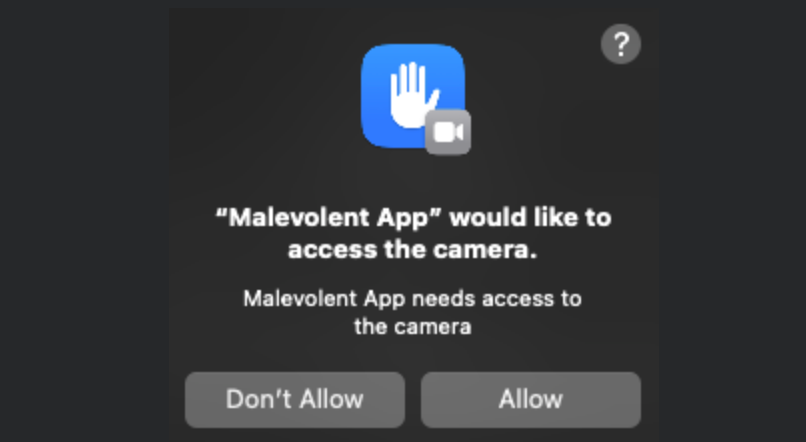Deny camera access with Don't Allow
The width and height of the screenshot is (806, 442).
tap(295, 400)
